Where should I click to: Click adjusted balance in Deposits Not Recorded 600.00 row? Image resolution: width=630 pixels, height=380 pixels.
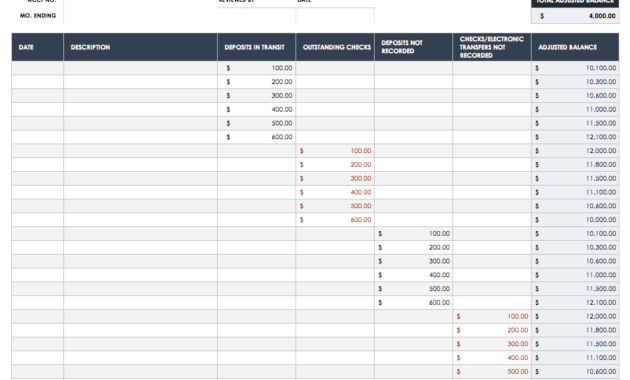[x=575, y=302]
